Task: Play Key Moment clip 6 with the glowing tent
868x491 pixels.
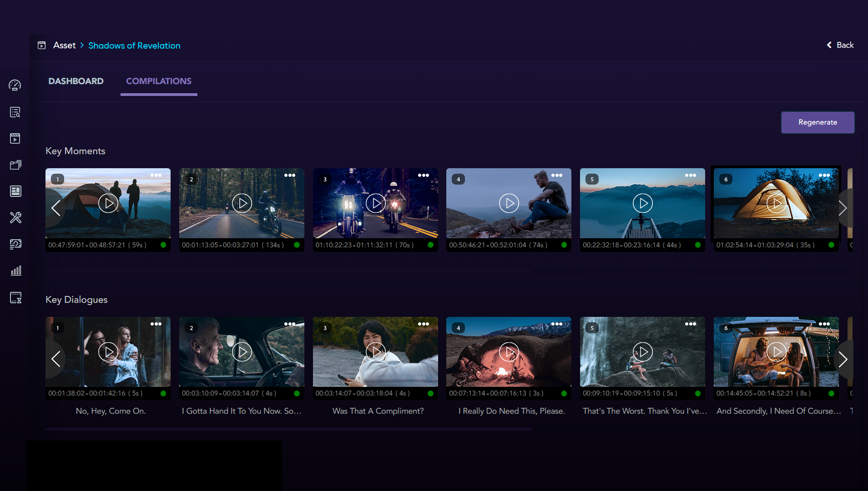Action: [x=777, y=203]
